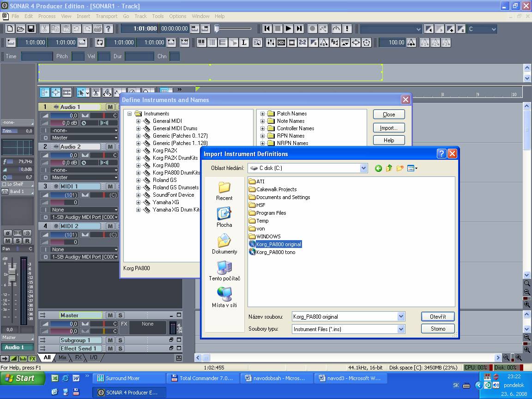The image size is (532, 399).
Task: Start playback with the Play button
Action: click(288, 29)
